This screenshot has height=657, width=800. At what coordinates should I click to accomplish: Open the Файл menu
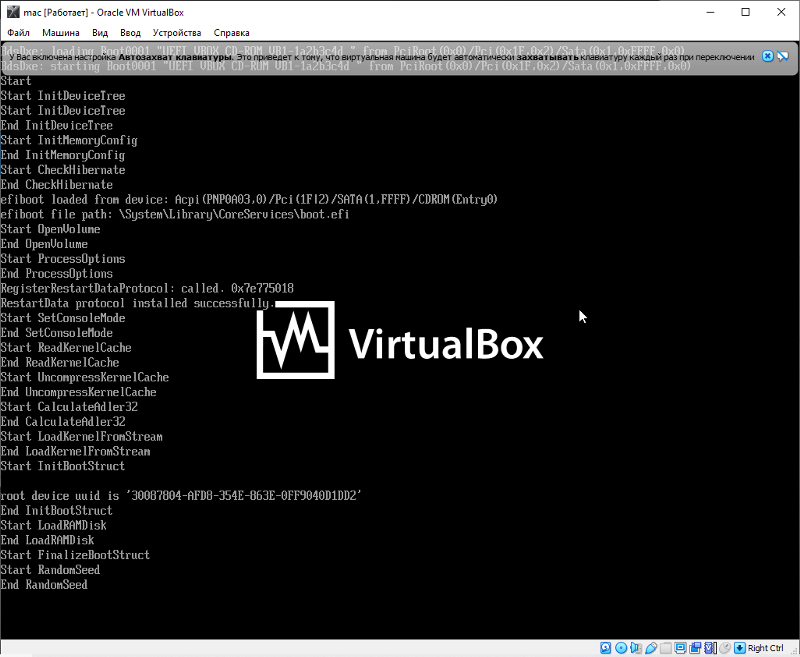(x=18, y=32)
